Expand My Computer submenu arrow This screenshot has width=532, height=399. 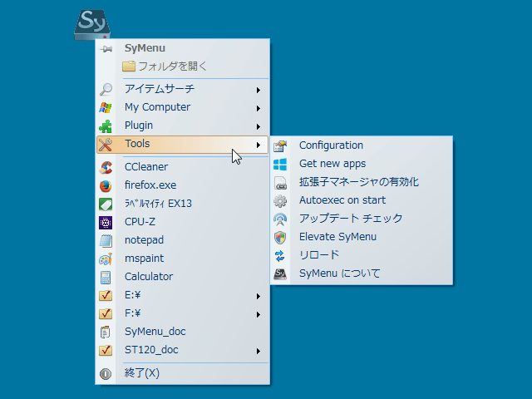(259, 109)
